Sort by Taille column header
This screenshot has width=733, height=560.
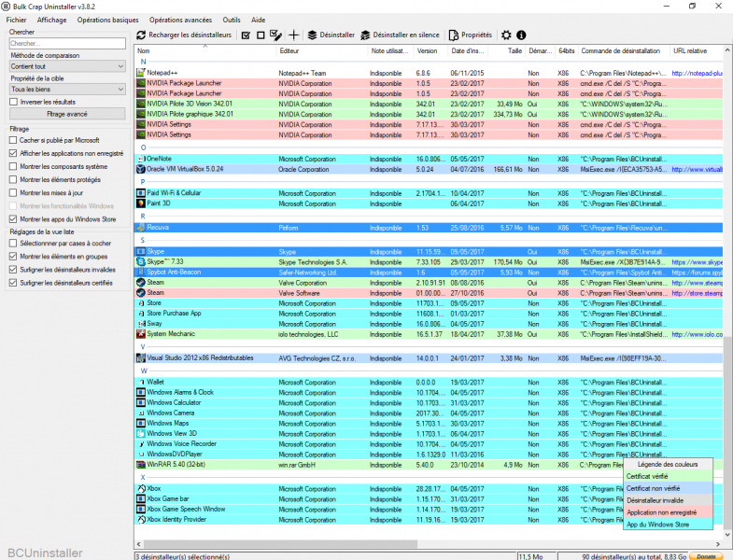506,51
